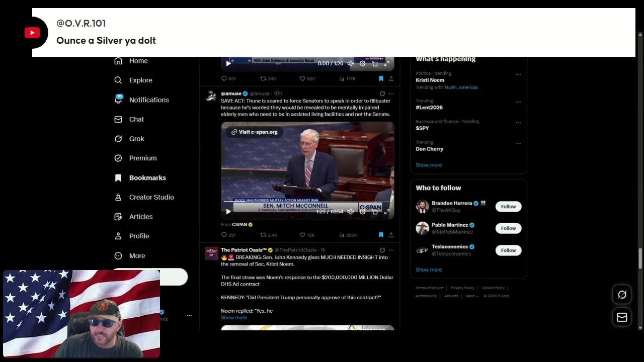Click the page vertical scrollbar thumb
Image resolution: width=644 pixels, height=362 pixels.
[640, 258]
